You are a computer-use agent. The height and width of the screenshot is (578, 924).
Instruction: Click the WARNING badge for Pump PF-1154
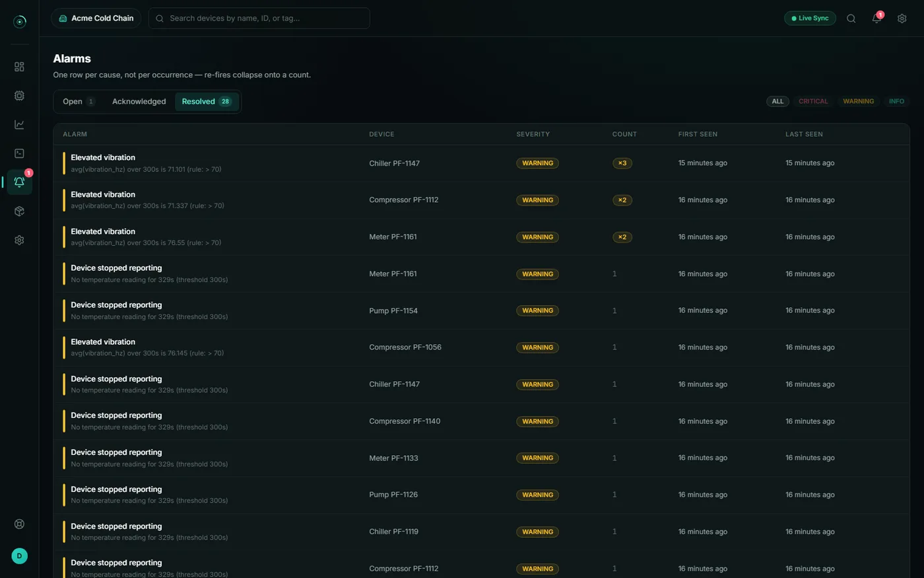coord(537,310)
